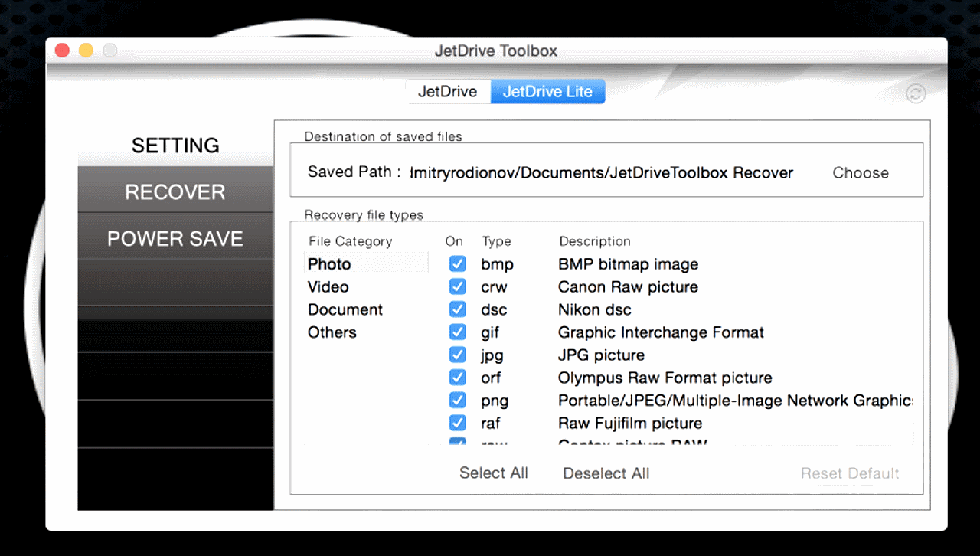Click Select All file types
The height and width of the screenshot is (556, 980).
[493, 473]
